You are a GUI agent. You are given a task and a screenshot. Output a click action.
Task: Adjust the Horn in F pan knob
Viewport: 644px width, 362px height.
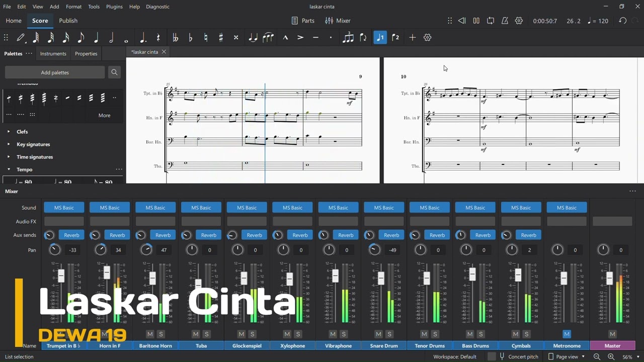(101, 250)
